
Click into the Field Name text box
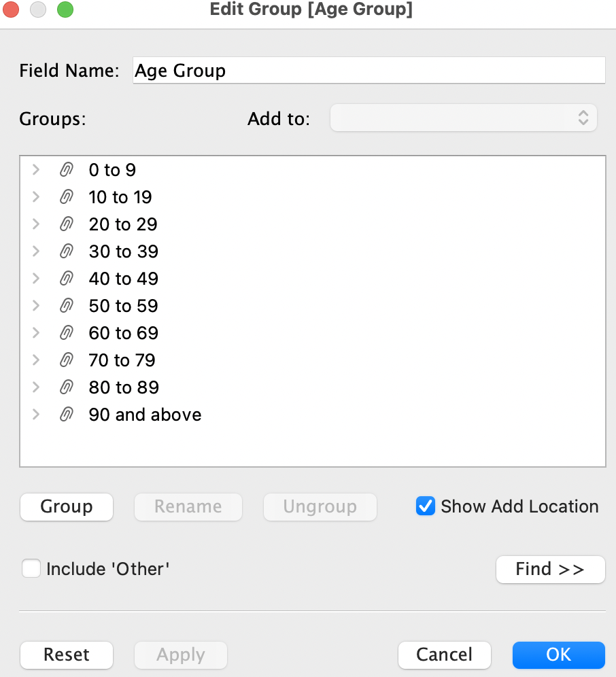(369, 71)
